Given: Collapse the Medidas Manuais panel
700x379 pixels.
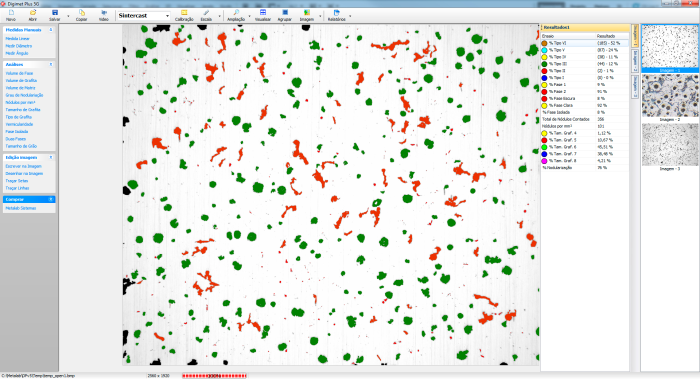Looking at the screenshot, I should (51, 30).
